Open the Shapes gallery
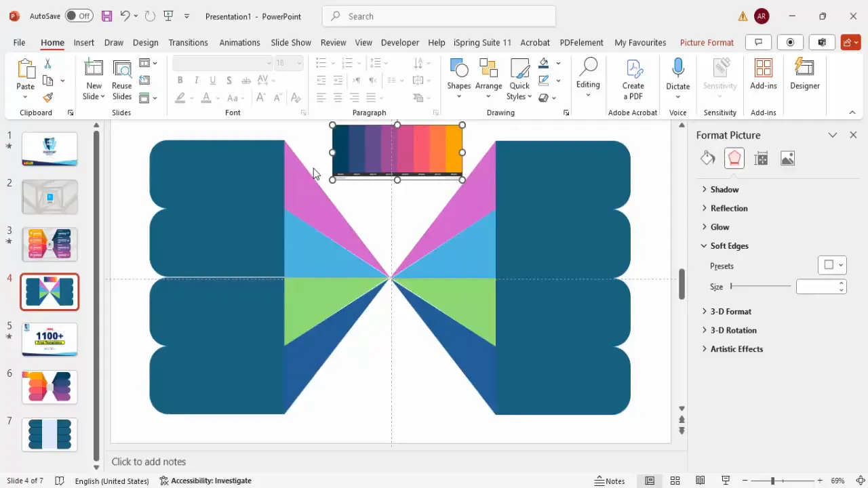The width and height of the screenshot is (868, 488). tap(458, 79)
